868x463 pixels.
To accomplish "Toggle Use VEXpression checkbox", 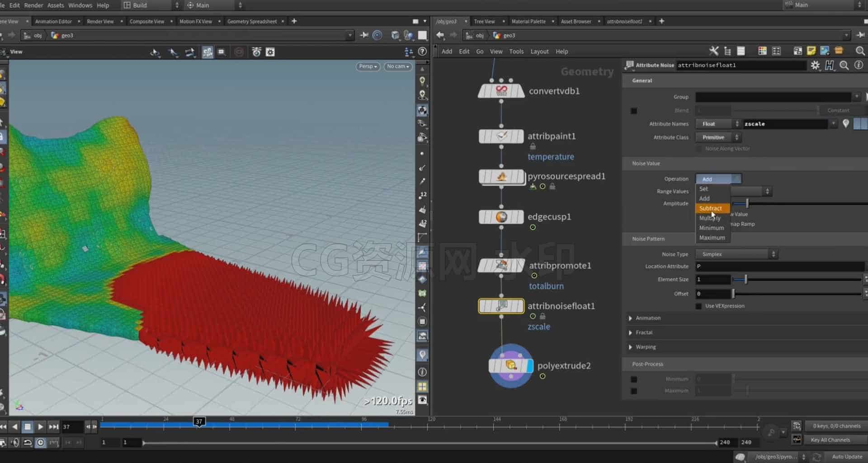I will pos(699,306).
